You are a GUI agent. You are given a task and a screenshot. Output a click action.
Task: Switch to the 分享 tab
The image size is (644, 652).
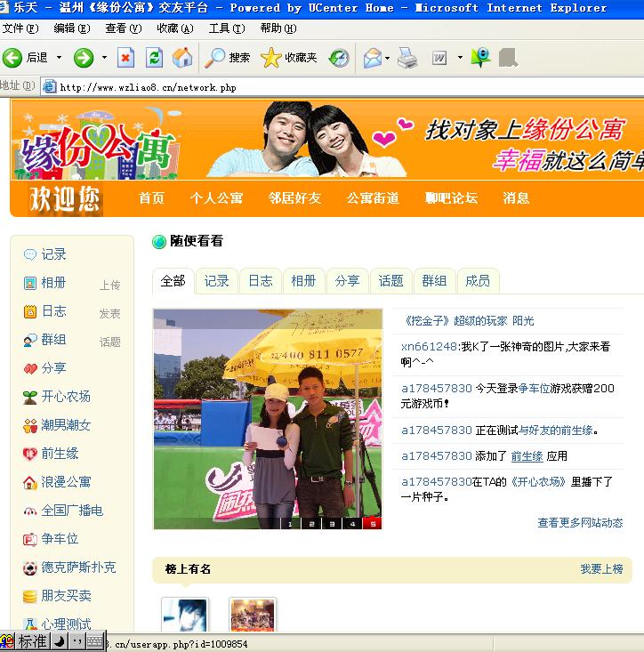[347, 281]
